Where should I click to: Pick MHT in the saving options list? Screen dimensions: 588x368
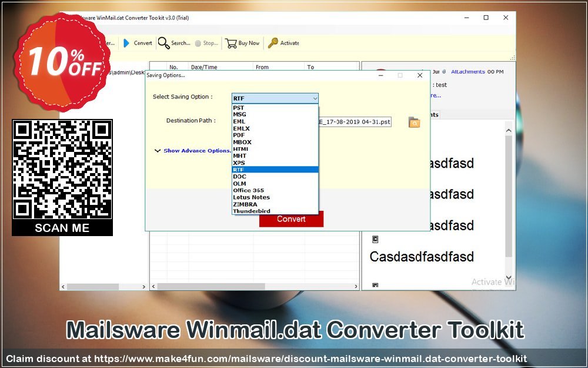pos(275,156)
